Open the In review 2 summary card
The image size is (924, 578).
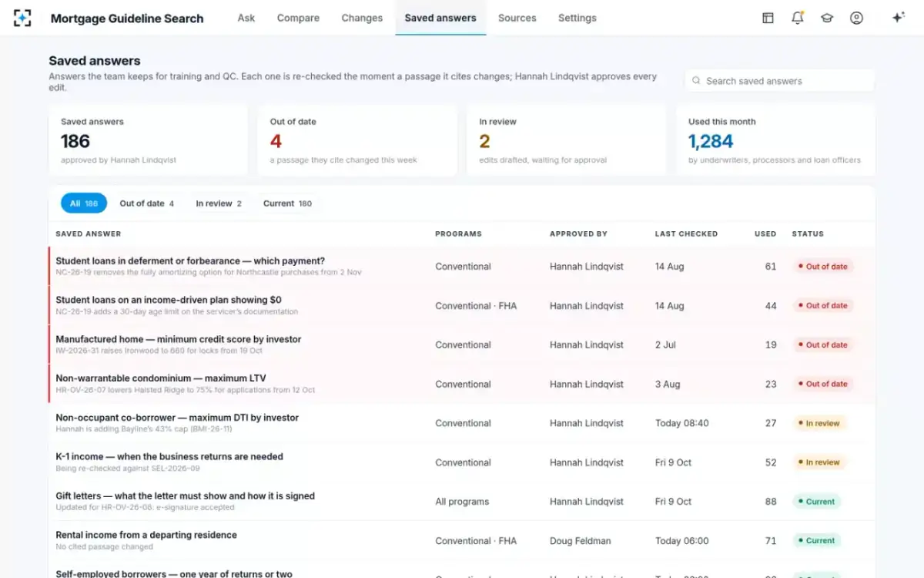pos(567,140)
